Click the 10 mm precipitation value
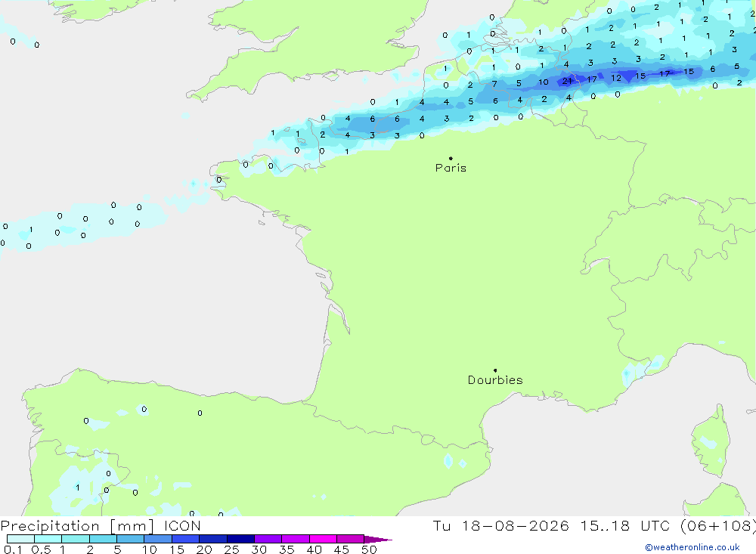756x554 pixels. [544, 82]
